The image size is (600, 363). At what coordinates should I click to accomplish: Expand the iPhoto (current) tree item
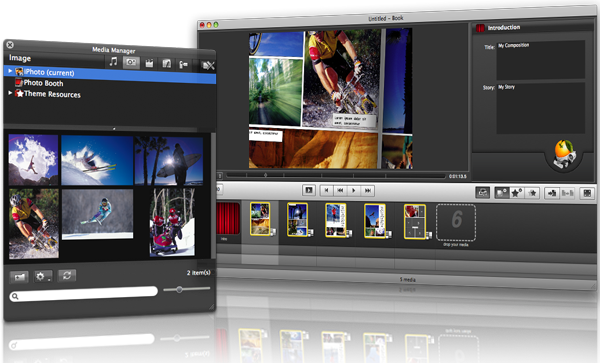click(x=10, y=71)
